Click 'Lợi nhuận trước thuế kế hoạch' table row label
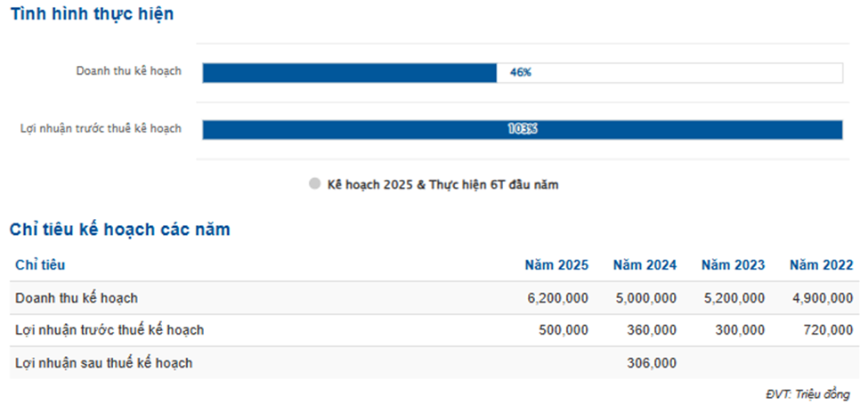 110,330
